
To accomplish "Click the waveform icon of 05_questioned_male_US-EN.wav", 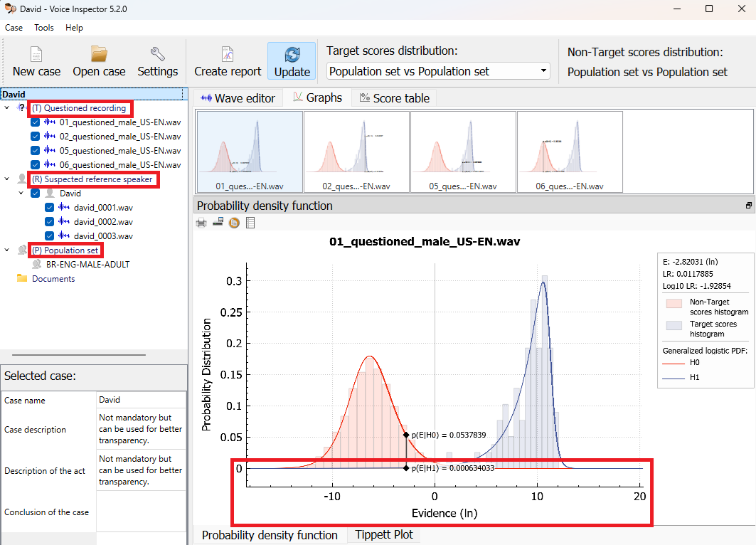I will pos(50,150).
